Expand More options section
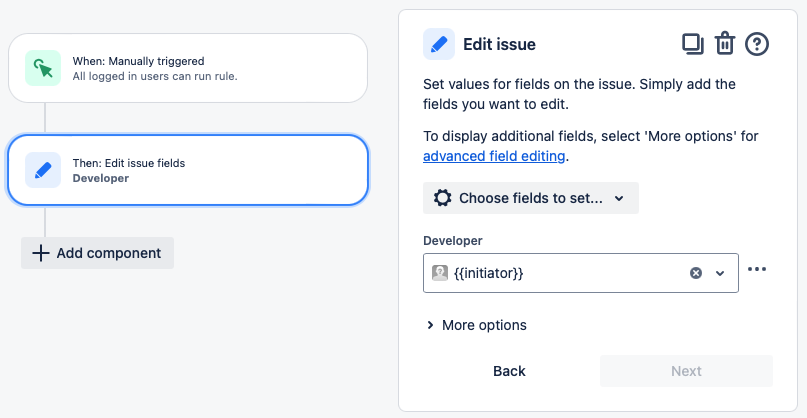Viewport: 807px width, 418px height. (476, 325)
